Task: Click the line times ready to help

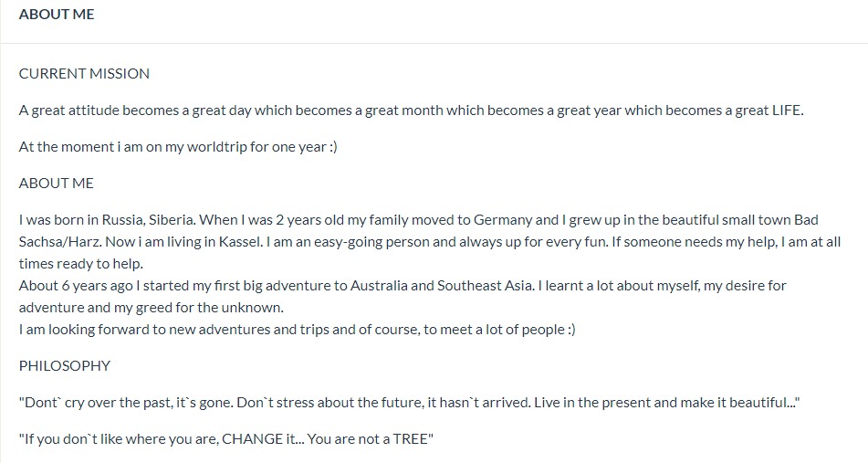Action: tap(81, 264)
